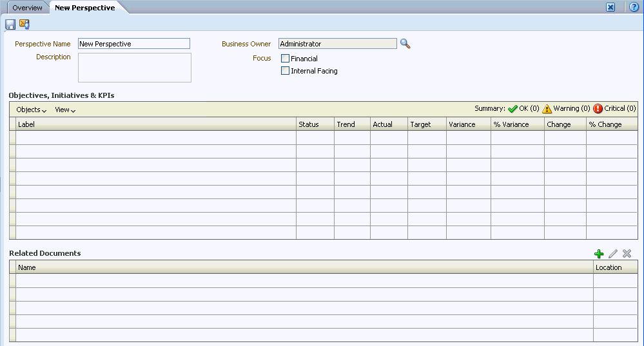Image resolution: width=644 pixels, height=346 pixels.
Task: Click the Label column header
Action: pos(156,124)
